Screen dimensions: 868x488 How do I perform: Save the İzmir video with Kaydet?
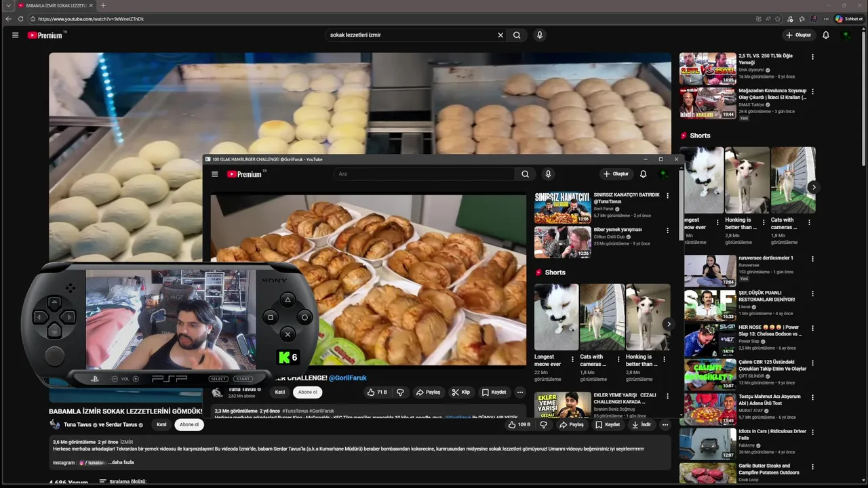tap(608, 425)
